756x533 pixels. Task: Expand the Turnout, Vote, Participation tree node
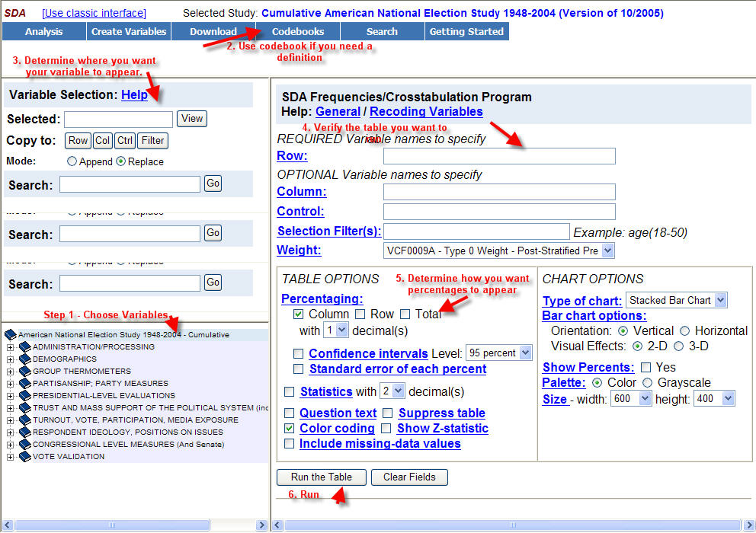coord(11,420)
